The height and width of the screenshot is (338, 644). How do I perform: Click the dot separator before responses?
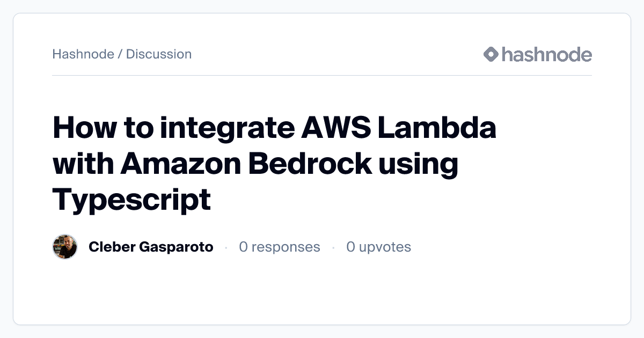click(x=226, y=247)
